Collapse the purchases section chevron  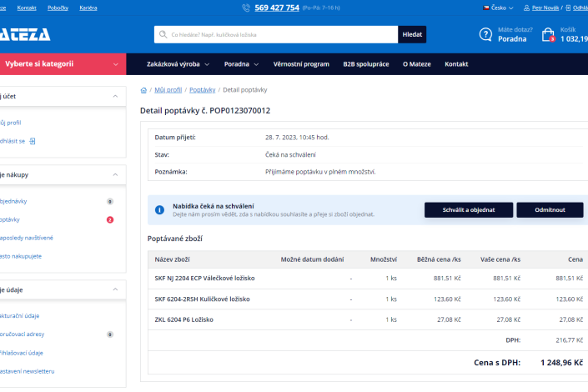[115, 175]
